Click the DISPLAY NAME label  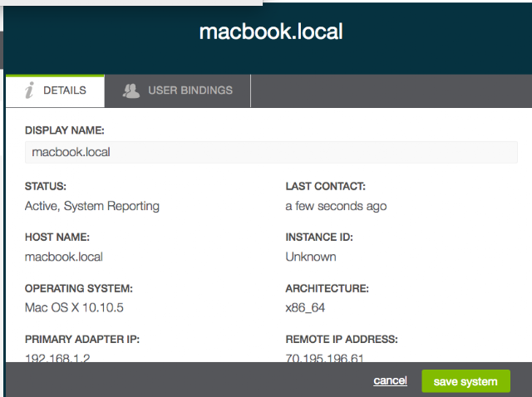(65, 130)
